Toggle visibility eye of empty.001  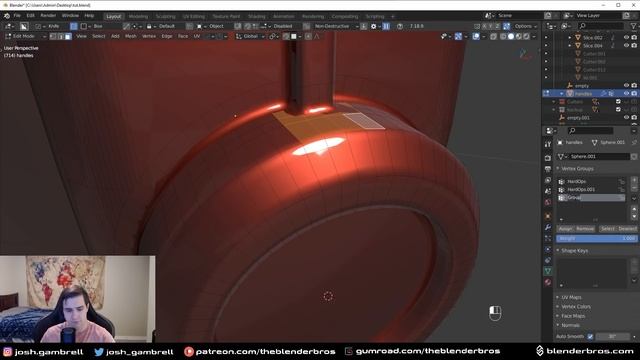[x=627, y=118]
